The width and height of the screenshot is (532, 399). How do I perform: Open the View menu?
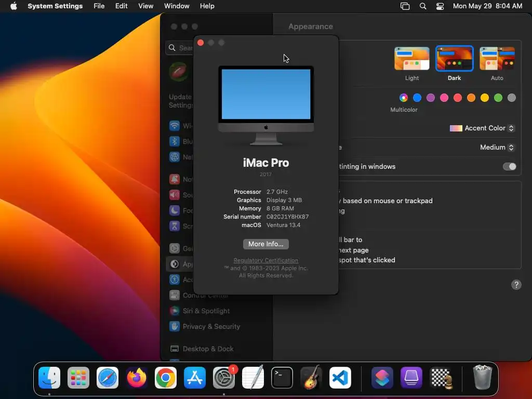pos(145,6)
